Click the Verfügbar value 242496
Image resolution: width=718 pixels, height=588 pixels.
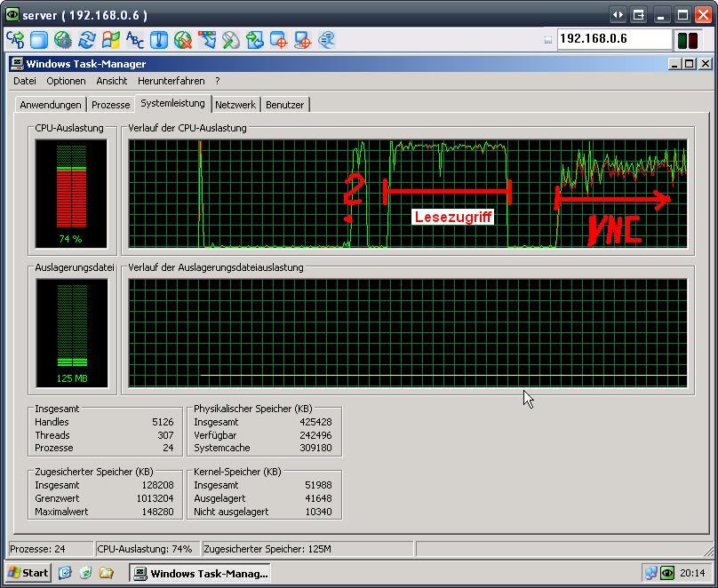tap(316, 435)
